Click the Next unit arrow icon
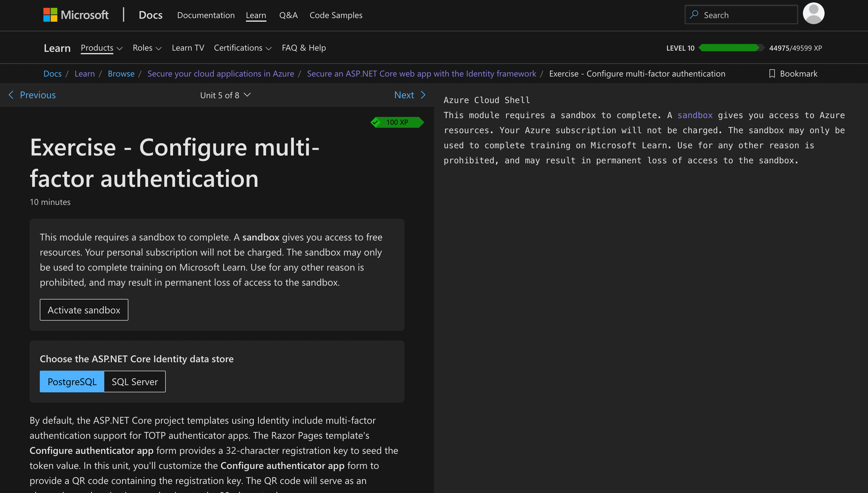The image size is (868, 493). tap(423, 95)
